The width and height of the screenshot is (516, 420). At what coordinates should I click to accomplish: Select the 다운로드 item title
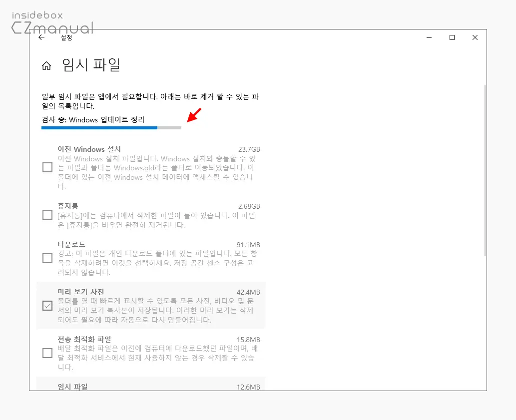71,244
